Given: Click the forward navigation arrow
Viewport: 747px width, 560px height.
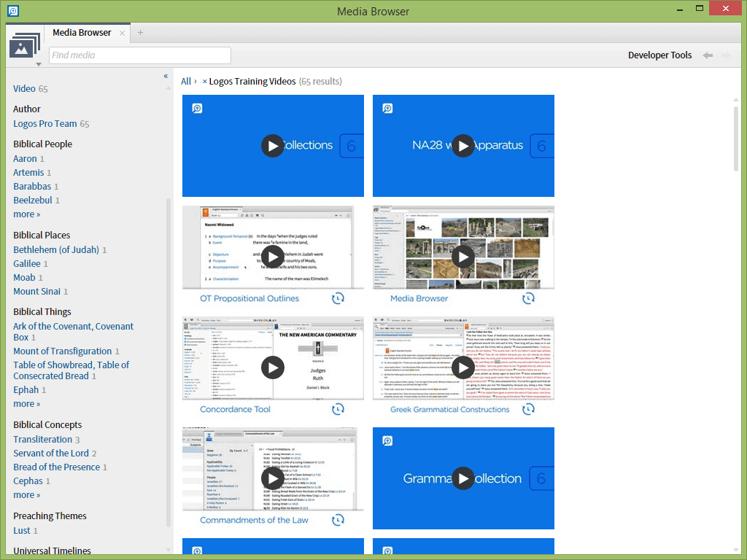Looking at the screenshot, I should pyautogui.click(x=726, y=55).
